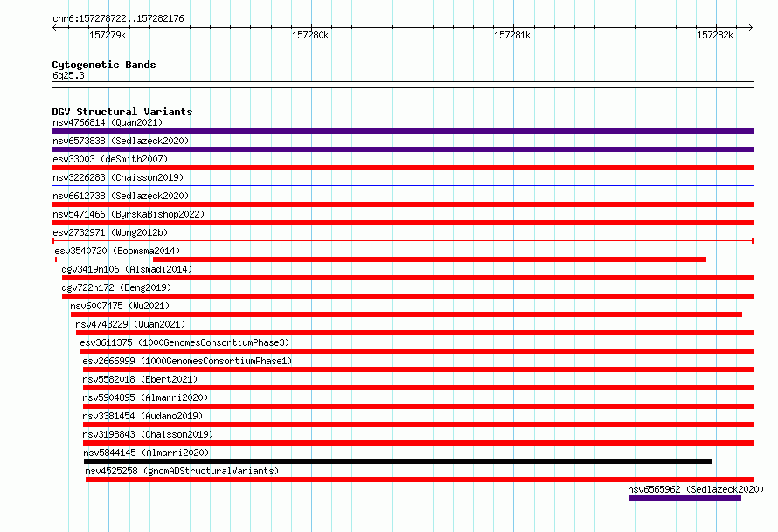Click the dgv722n172 (Deng2019) label
The image size is (778, 532).
coord(116,287)
